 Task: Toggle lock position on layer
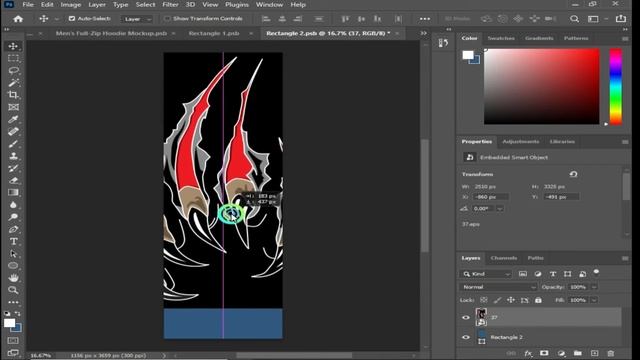coord(511,300)
